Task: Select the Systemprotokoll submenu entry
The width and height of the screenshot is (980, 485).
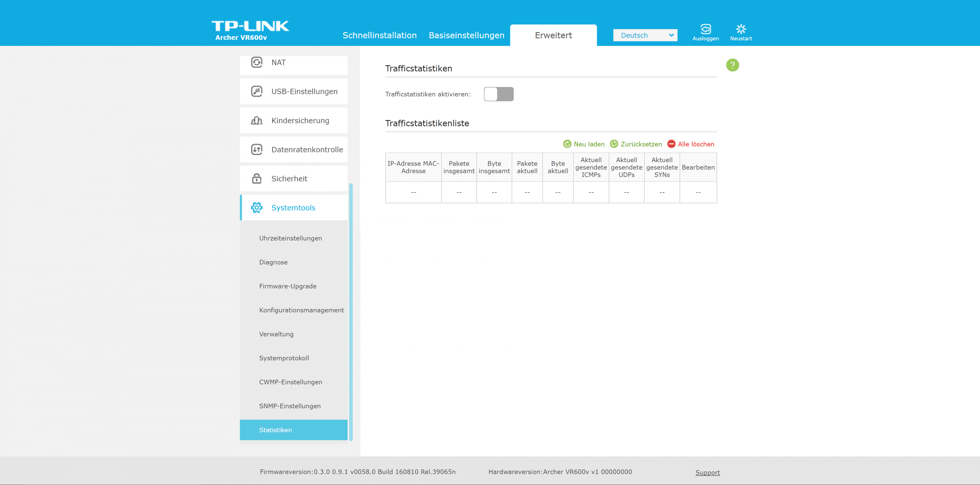Action: pos(284,358)
